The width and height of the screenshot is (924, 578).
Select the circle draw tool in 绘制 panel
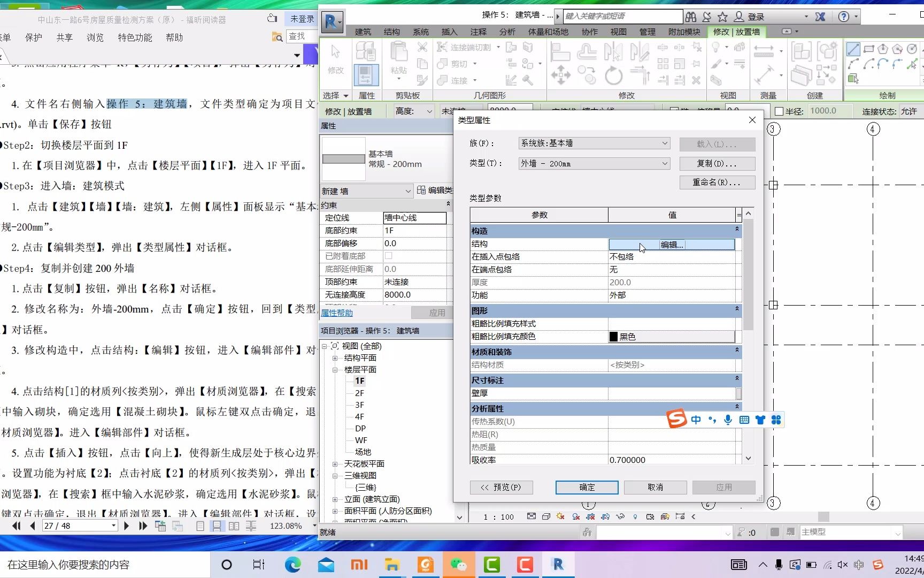(x=912, y=49)
